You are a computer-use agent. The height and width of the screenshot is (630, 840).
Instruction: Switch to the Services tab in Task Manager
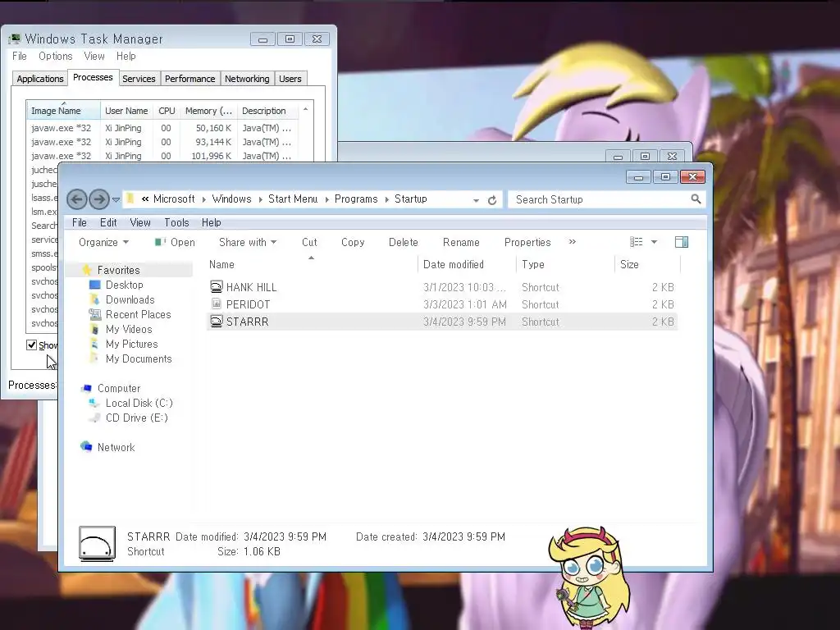[139, 79]
